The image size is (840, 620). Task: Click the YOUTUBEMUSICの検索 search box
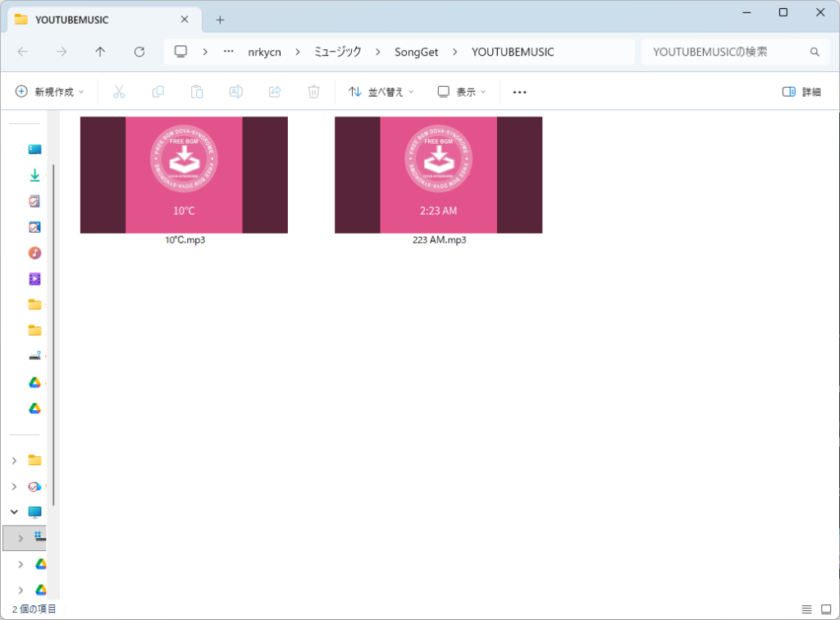[726, 52]
